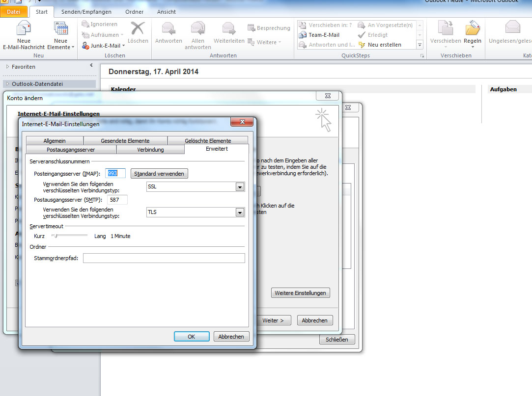Screen dimensions: 532x396
Task: Select the Team-E-Mail quick step
Action: [x=319, y=35]
